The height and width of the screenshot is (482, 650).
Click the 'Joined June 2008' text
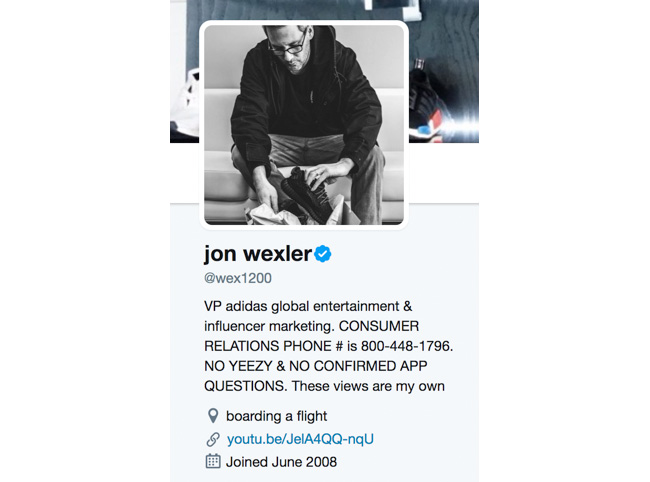point(281,462)
